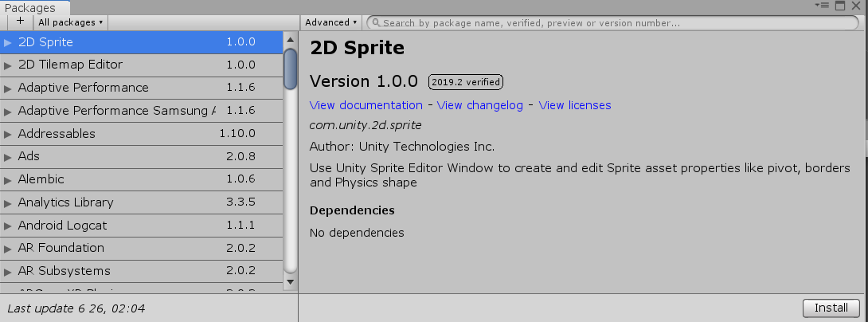Expand the Adaptive Performance arrow
This screenshot has width=868, height=322.
pyautogui.click(x=8, y=88)
